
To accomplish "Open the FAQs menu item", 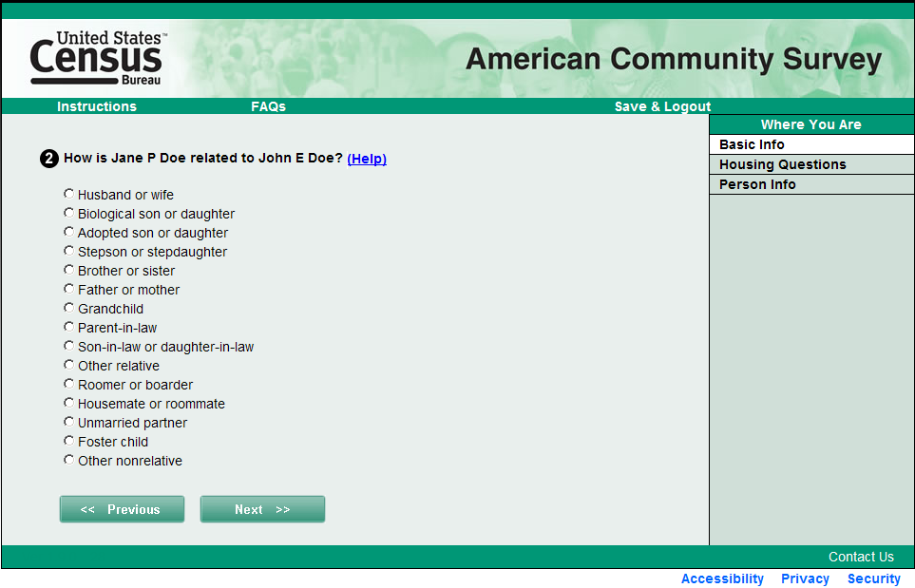I will pos(269,106).
